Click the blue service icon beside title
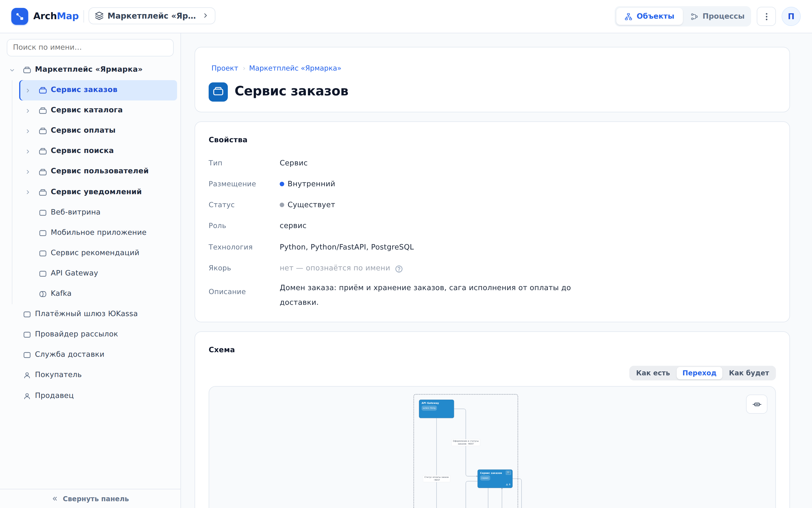The height and width of the screenshot is (508, 812). point(218,92)
